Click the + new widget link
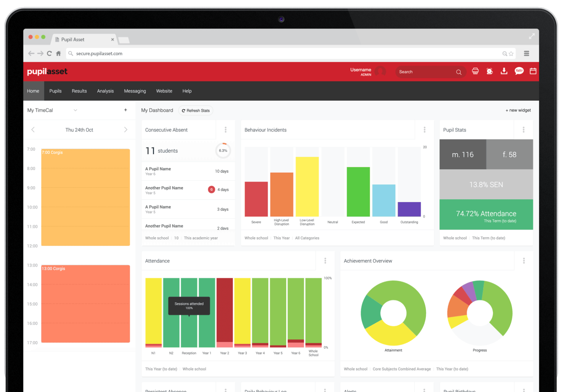 click(518, 110)
